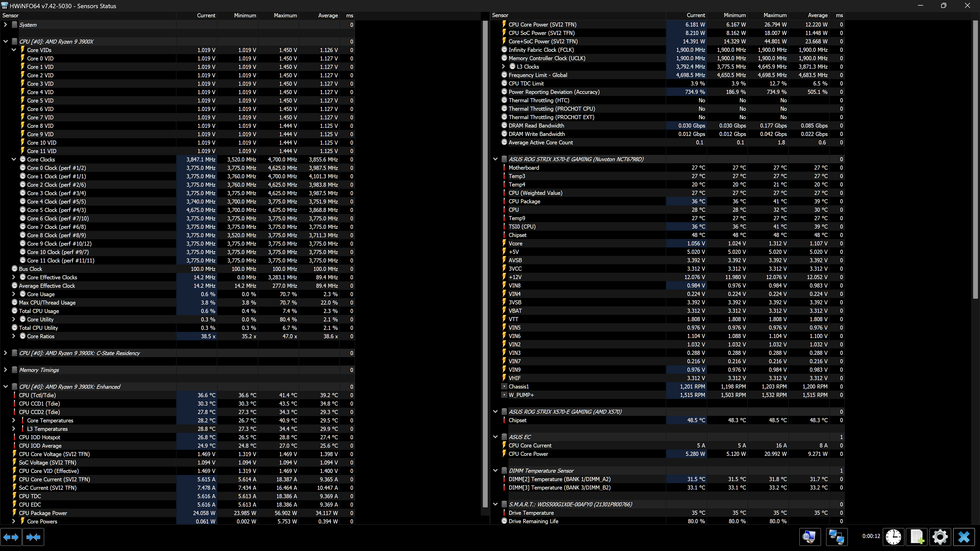The width and height of the screenshot is (980, 551).
Task: Collapse the CPU [#0]: AMD Ryzen 9 3900X group
Action: (x=5, y=41)
